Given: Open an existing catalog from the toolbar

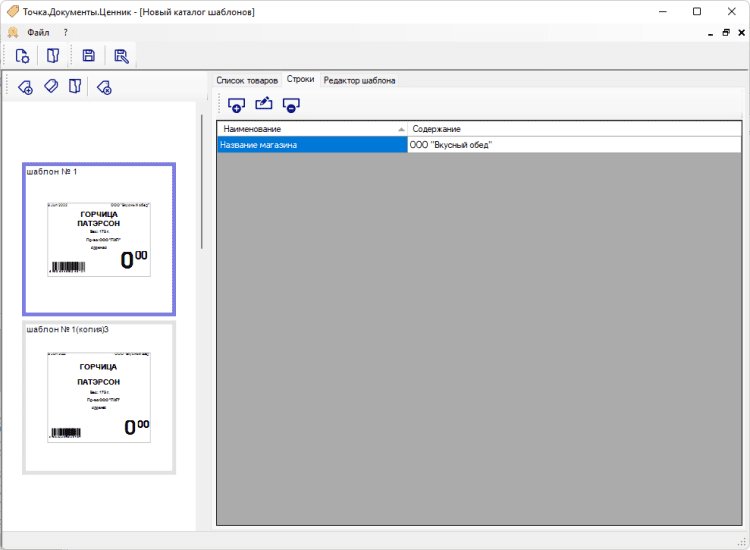Looking at the screenshot, I should pyautogui.click(x=53, y=56).
